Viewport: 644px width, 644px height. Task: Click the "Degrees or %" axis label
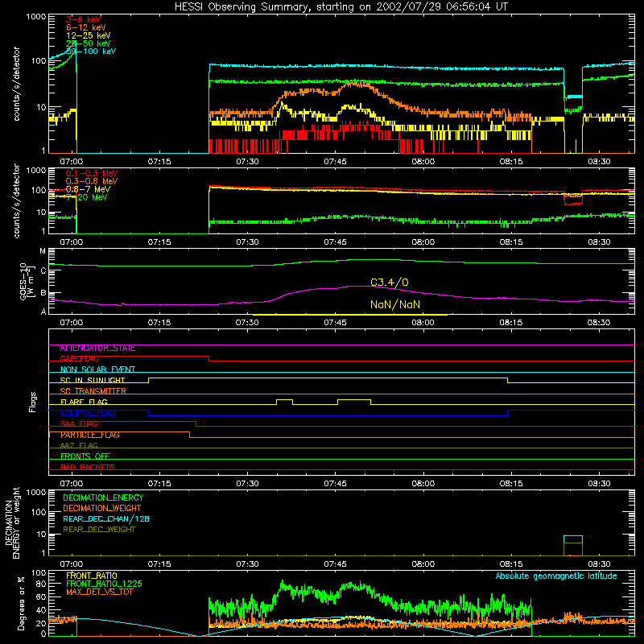pyautogui.click(x=21, y=603)
